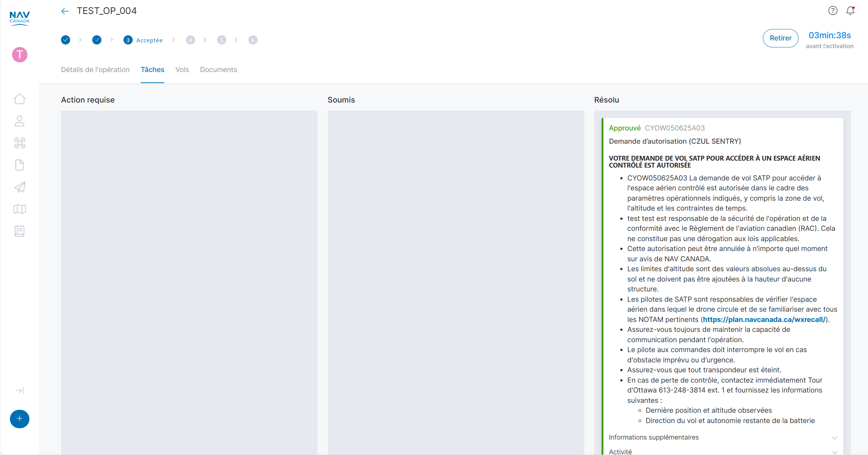Open the Documents tab

[x=219, y=70]
